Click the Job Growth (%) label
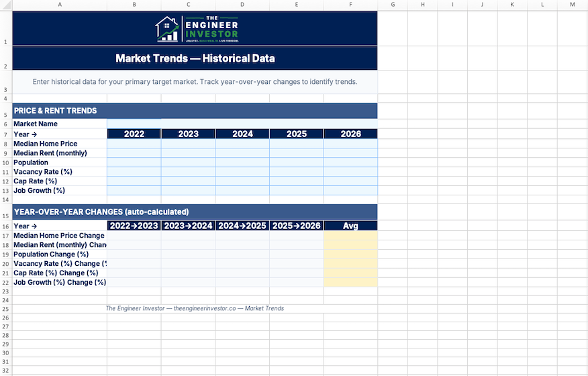This screenshot has height=376, width=588. point(40,191)
